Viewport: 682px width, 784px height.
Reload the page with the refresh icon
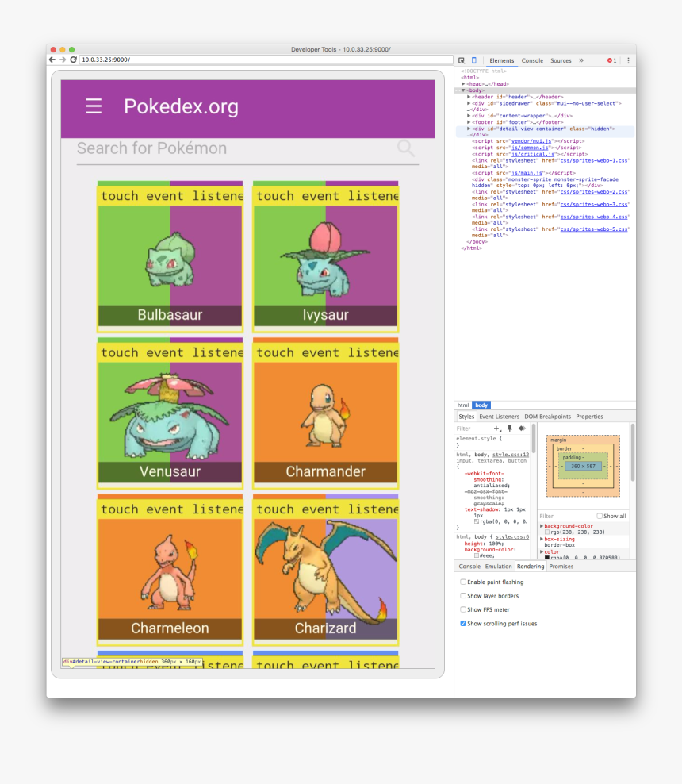tap(73, 60)
